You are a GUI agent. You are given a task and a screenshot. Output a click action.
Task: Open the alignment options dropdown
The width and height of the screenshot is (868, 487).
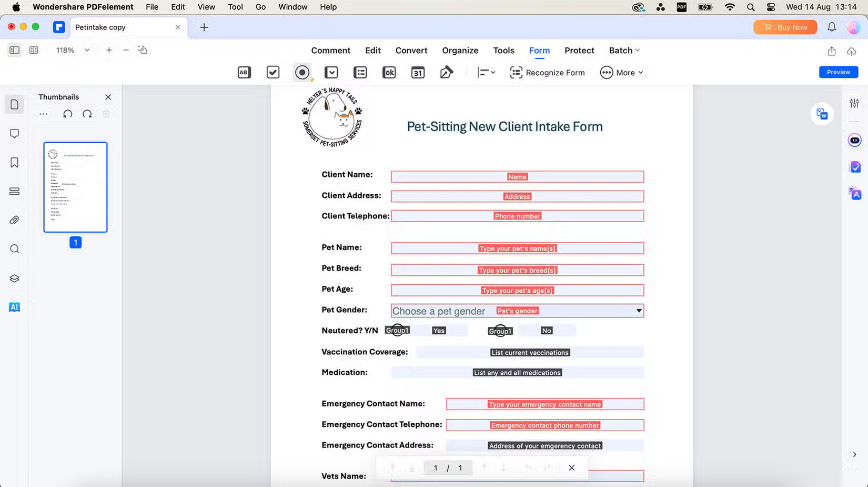[486, 72]
